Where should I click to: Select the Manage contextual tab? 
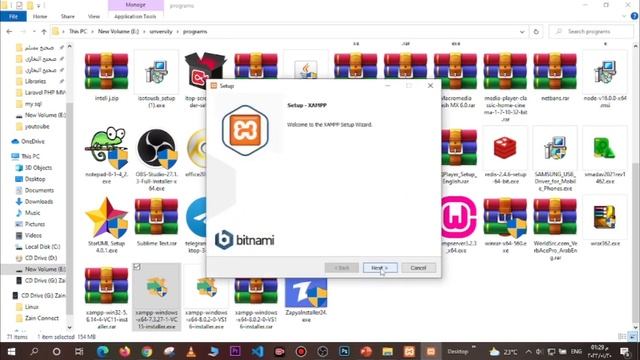[136, 5]
